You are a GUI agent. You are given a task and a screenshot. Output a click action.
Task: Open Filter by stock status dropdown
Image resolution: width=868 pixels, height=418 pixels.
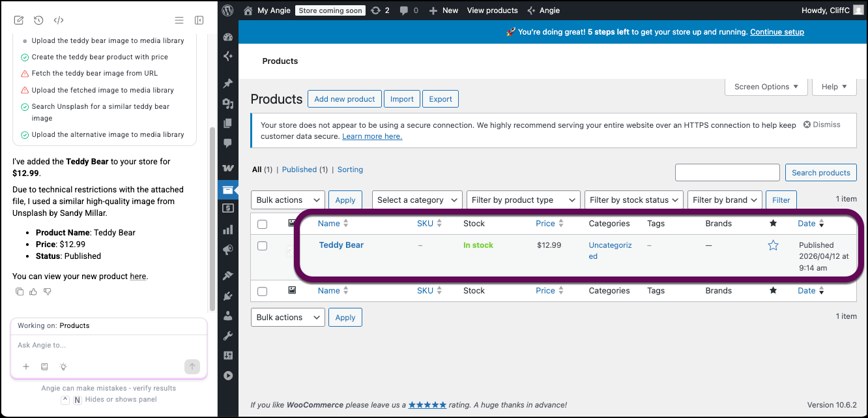click(x=633, y=200)
